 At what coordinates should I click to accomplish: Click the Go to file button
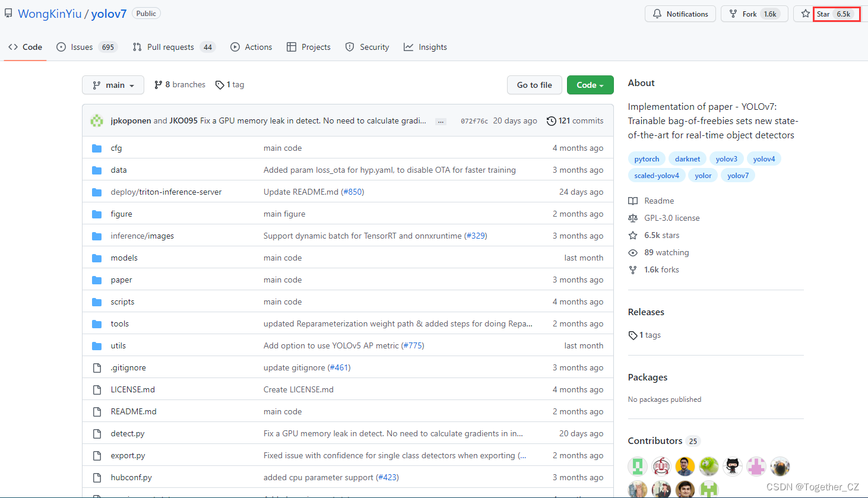(x=534, y=85)
